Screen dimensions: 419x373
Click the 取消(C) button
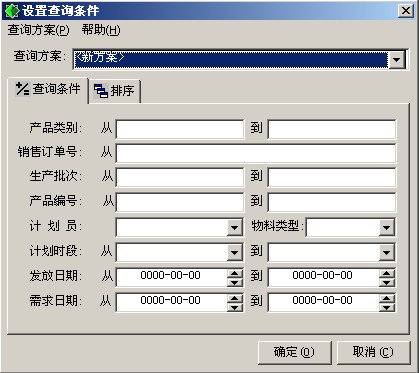pos(373,352)
